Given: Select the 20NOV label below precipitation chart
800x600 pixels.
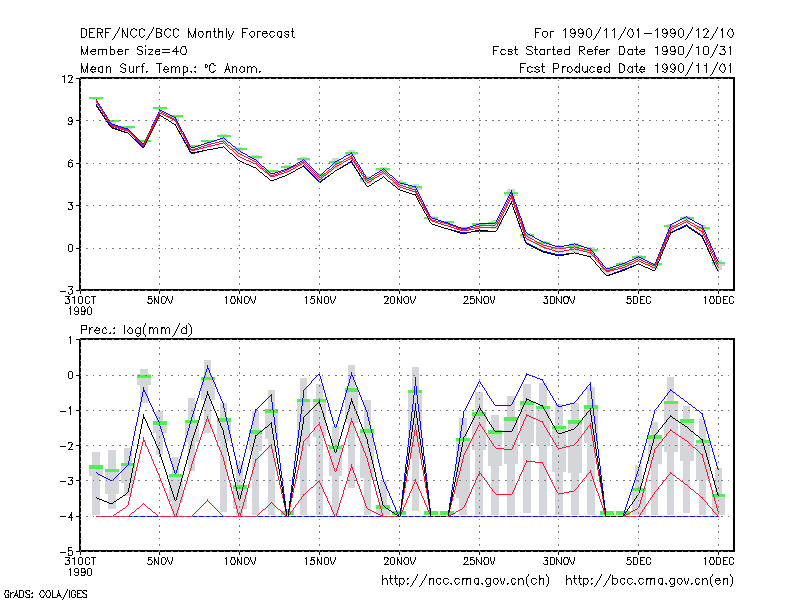Looking at the screenshot, I should tap(399, 561).
